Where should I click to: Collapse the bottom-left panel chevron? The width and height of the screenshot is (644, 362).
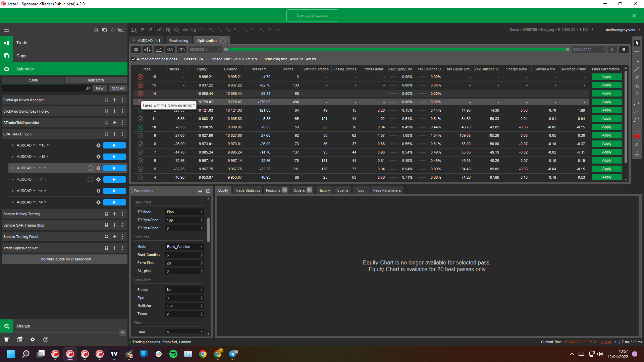click(x=122, y=333)
